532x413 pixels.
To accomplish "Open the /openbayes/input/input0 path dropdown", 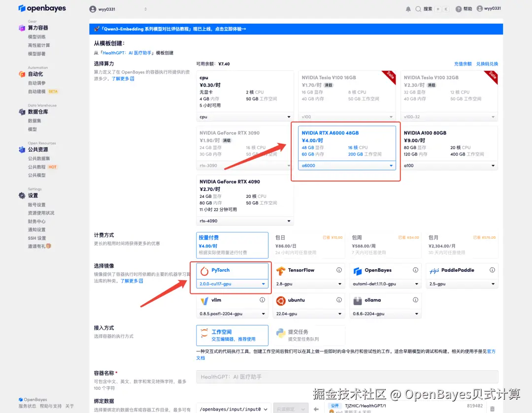I will (233, 409).
